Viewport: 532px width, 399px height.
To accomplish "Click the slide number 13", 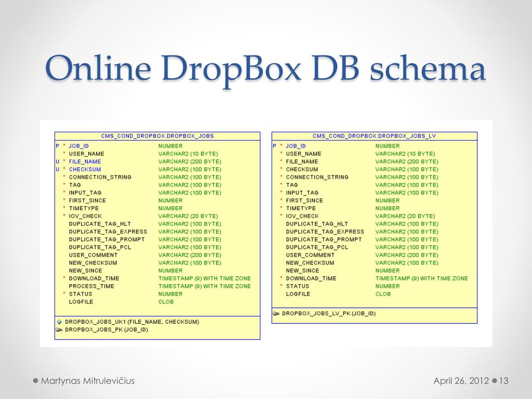I will [504, 381].
